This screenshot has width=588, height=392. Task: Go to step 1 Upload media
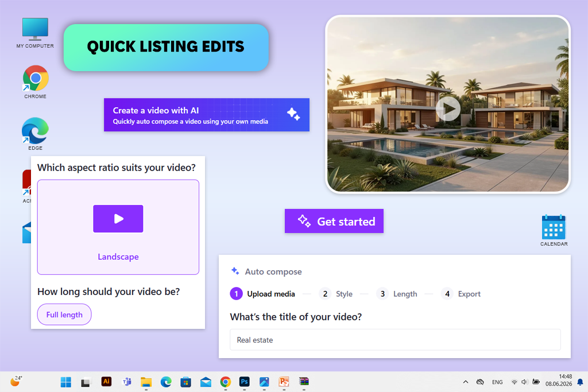coord(262,294)
